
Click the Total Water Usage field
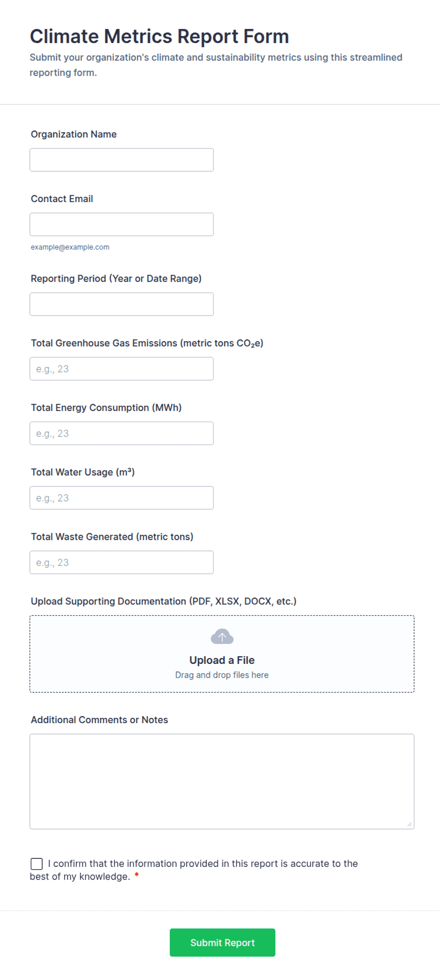point(122,498)
